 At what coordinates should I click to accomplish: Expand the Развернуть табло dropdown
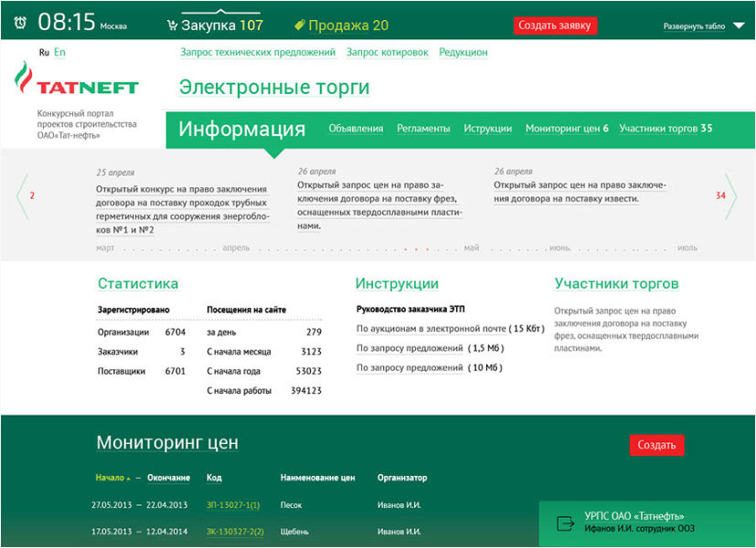(738, 26)
